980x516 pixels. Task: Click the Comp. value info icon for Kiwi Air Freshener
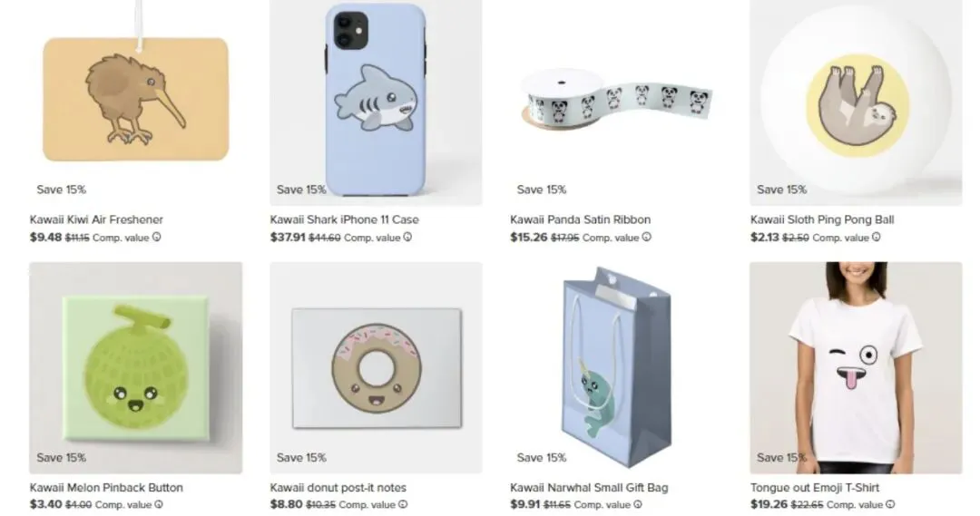tap(157, 238)
